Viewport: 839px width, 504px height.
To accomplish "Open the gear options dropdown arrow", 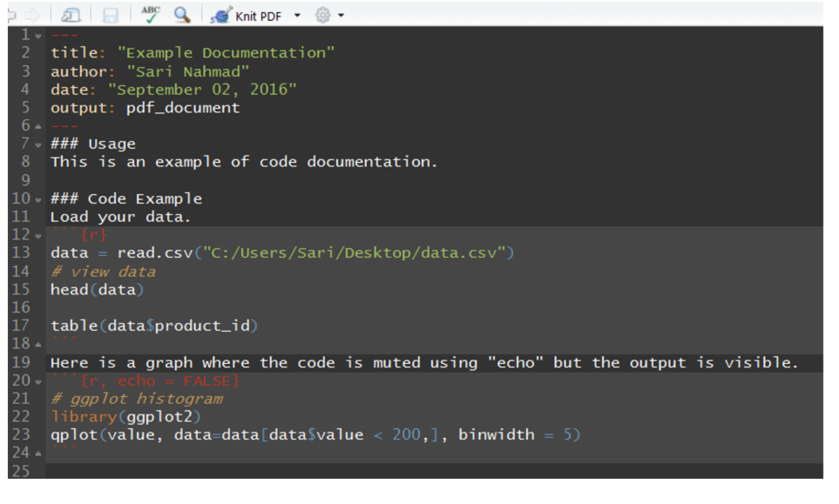I will point(341,15).
